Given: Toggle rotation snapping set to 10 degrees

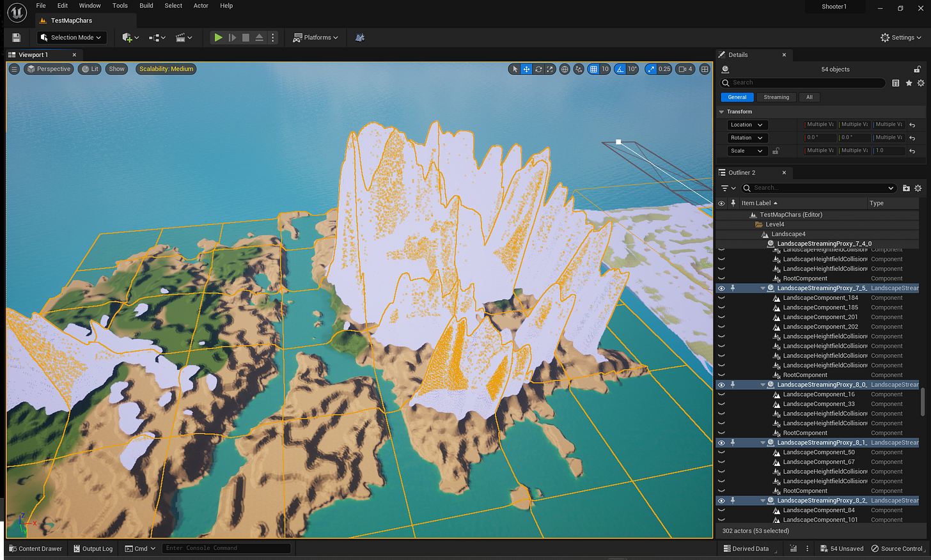Looking at the screenshot, I should (619, 68).
